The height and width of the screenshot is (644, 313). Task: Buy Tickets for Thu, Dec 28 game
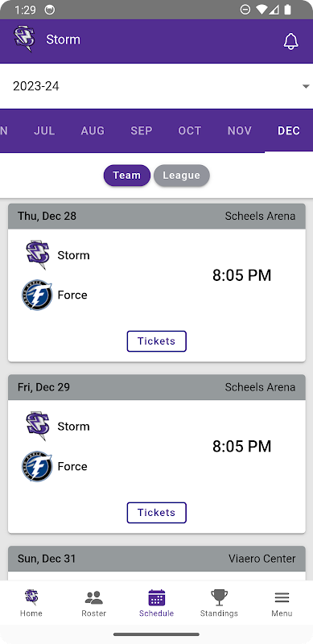point(156,341)
